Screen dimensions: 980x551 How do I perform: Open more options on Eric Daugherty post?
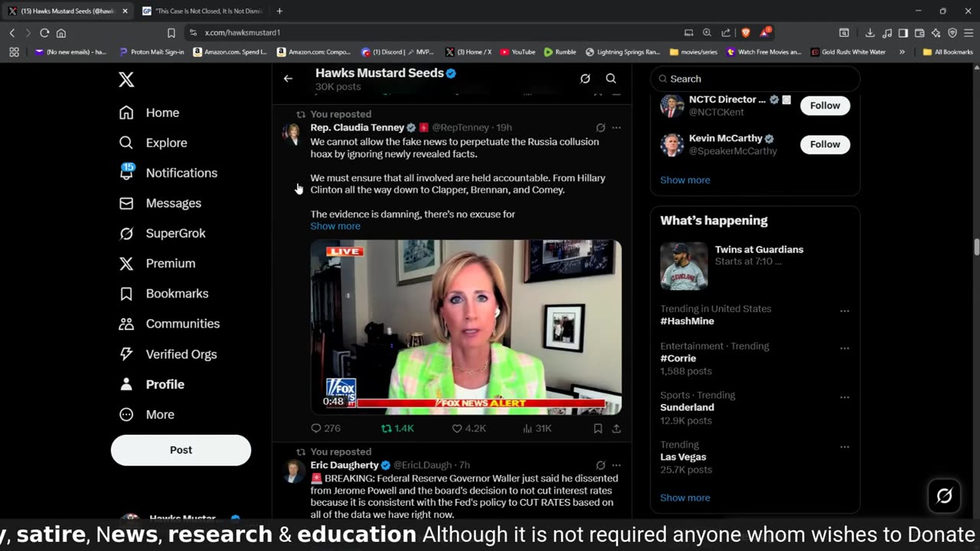pyautogui.click(x=616, y=465)
